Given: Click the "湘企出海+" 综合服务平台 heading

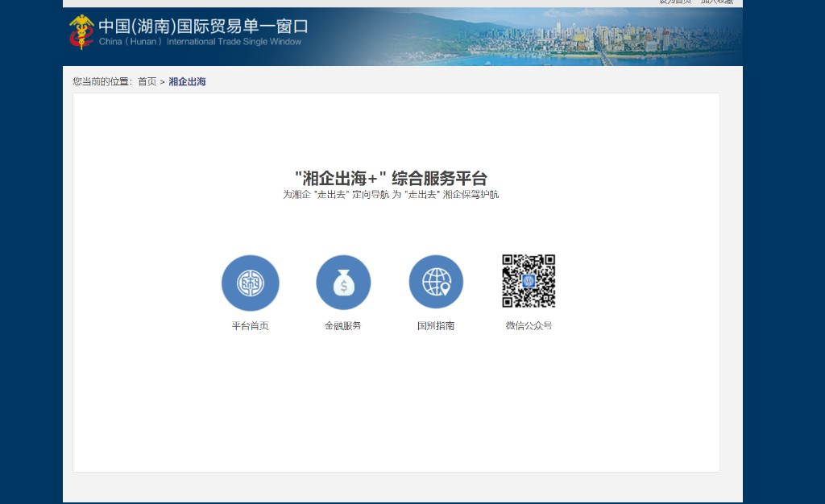Looking at the screenshot, I should point(391,179).
